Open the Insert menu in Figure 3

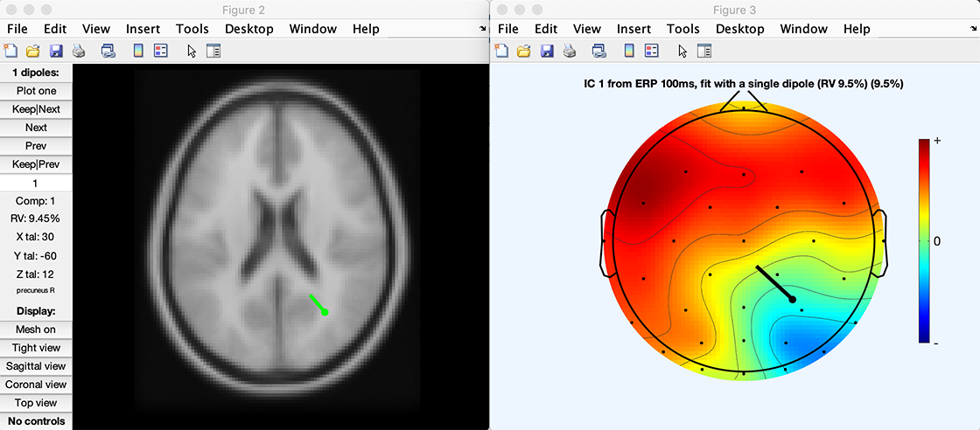633,29
